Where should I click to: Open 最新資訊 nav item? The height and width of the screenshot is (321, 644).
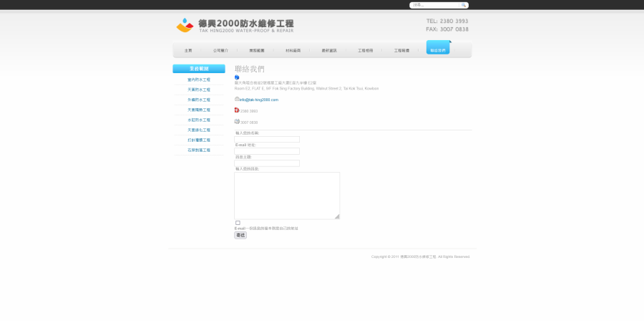(x=329, y=51)
